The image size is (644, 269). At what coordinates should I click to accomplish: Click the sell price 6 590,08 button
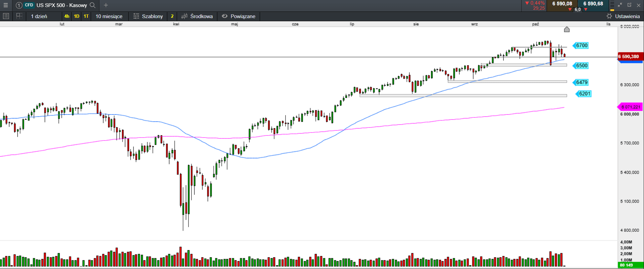point(562,4)
